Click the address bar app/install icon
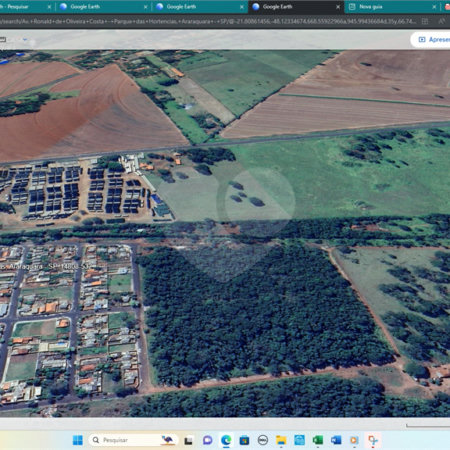Screen dimensions: 450x450 [x=425, y=21]
